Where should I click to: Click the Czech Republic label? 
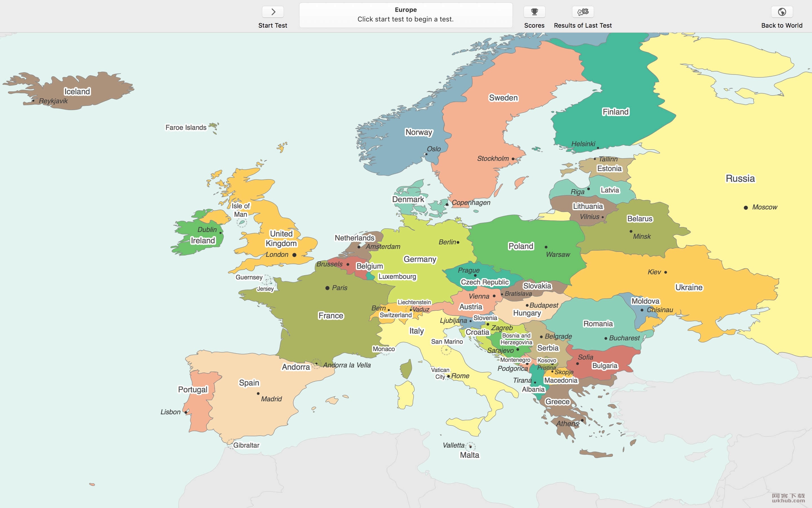[484, 282]
